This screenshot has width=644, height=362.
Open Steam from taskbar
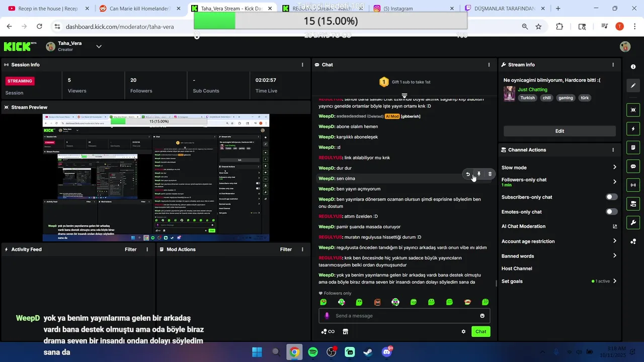(368, 352)
